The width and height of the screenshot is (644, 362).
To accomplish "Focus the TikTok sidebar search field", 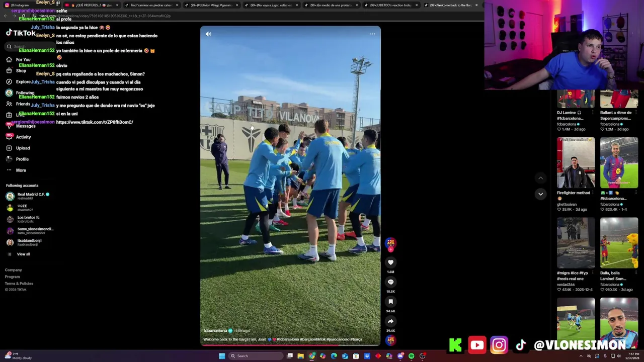I will (x=30, y=46).
